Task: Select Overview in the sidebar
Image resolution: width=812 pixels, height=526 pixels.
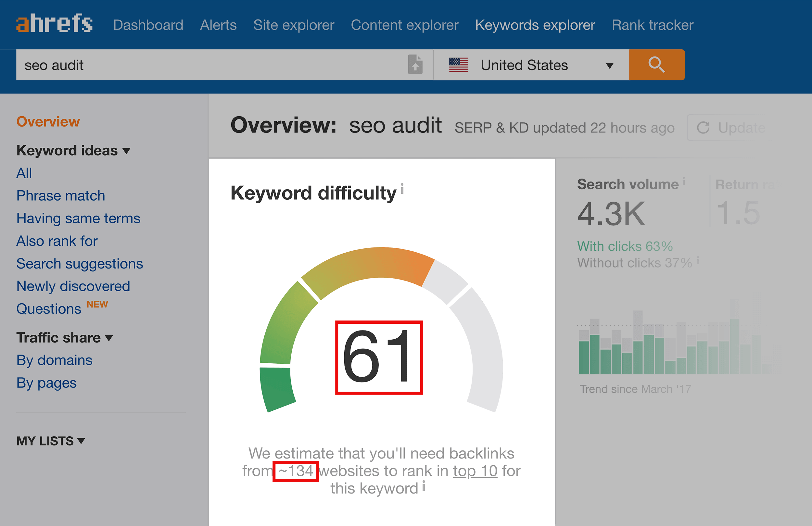Action: point(48,121)
